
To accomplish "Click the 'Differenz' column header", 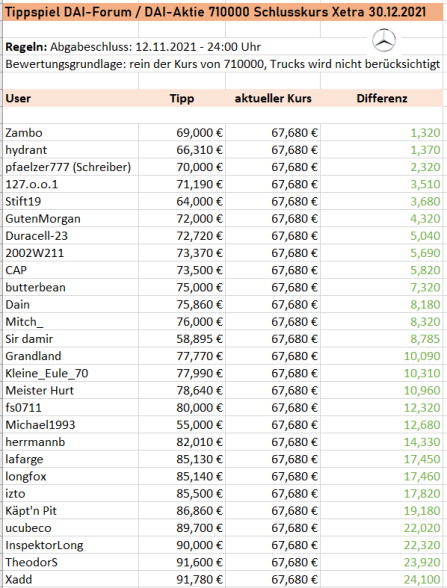I will [x=382, y=99].
